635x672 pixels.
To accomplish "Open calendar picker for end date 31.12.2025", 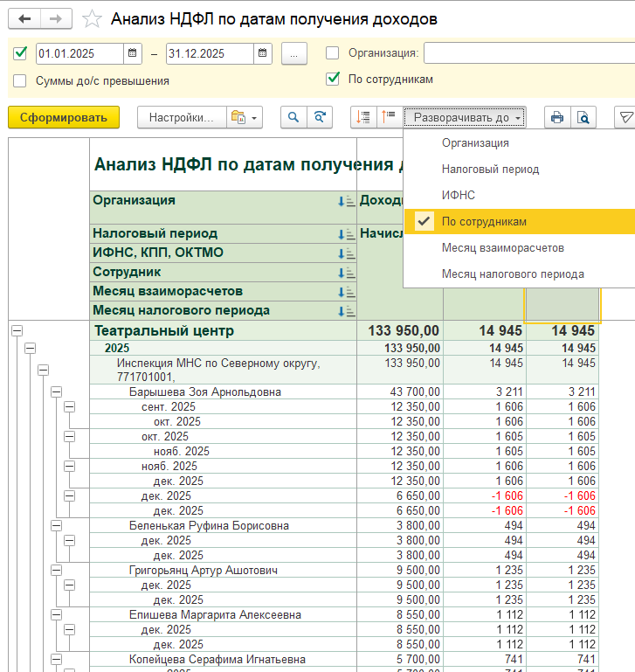I will pyautogui.click(x=263, y=53).
